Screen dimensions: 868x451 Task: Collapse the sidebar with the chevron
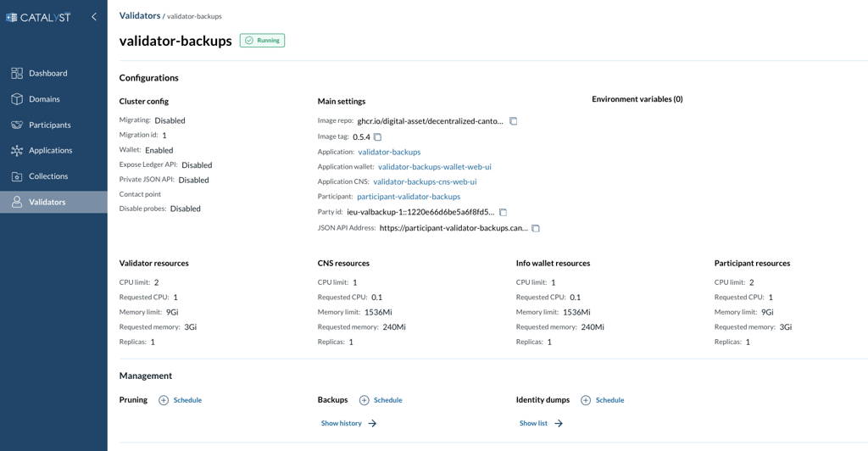pyautogui.click(x=94, y=17)
